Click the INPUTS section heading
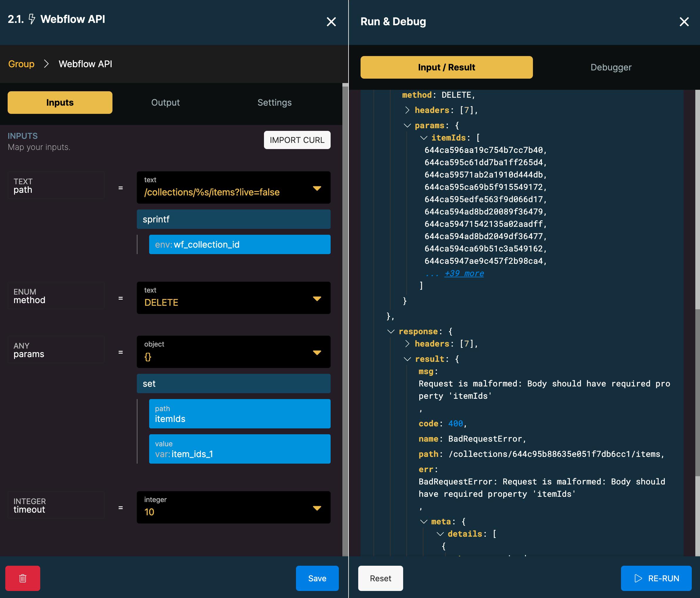 (x=23, y=136)
